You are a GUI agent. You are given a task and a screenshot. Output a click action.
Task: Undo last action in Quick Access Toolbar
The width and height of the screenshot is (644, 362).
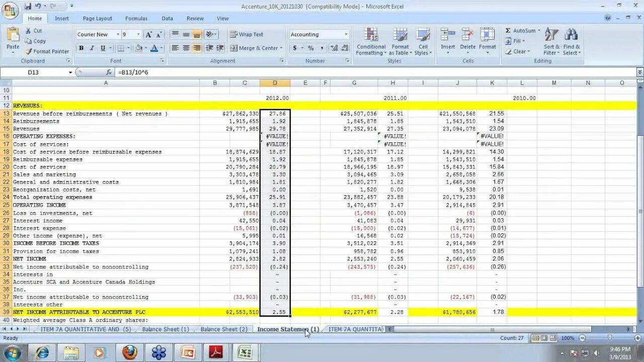click(38, 6)
